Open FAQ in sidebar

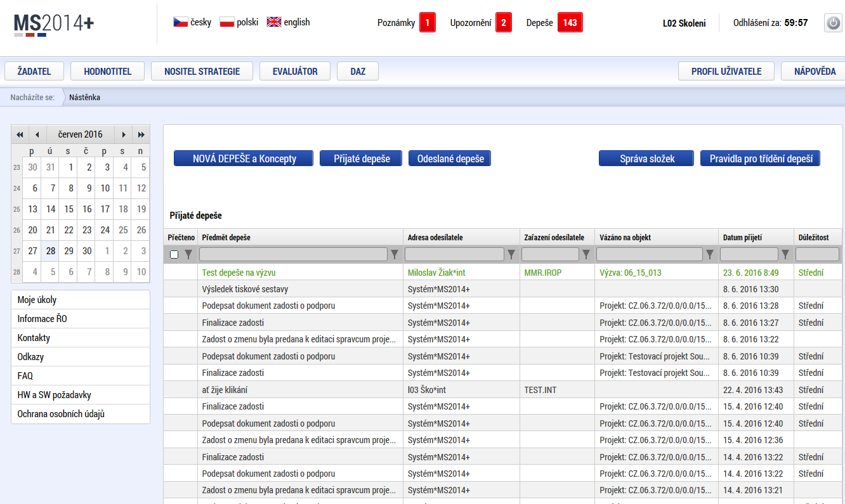click(x=81, y=376)
